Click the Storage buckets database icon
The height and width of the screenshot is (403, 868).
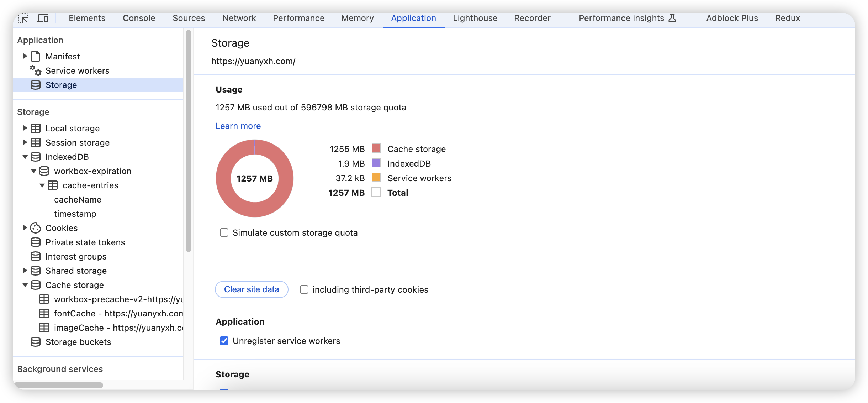coord(36,342)
